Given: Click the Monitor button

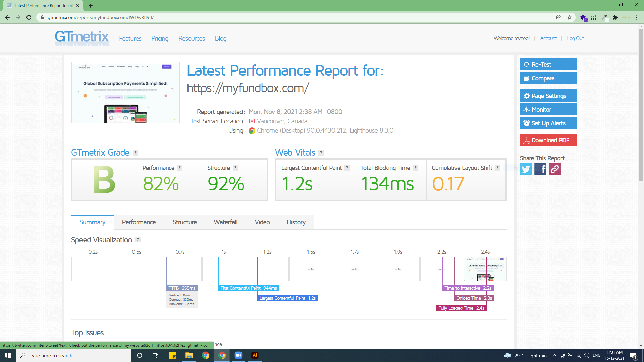Looking at the screenshot, I should click(548, 109).
